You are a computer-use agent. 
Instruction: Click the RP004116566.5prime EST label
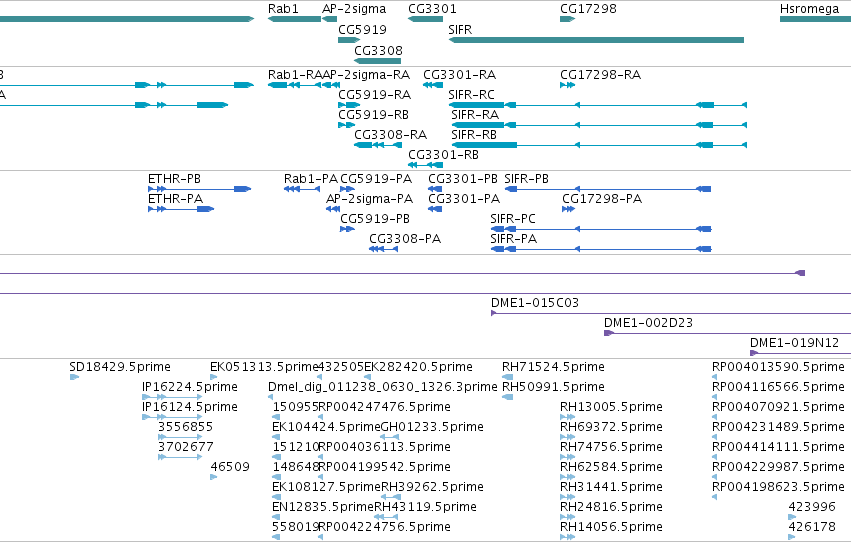pos(778,387)
